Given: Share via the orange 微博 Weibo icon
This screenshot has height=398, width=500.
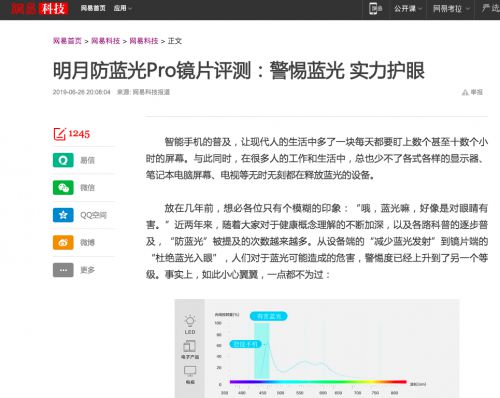Looking at the screenshot, I should tap(63, 242).
